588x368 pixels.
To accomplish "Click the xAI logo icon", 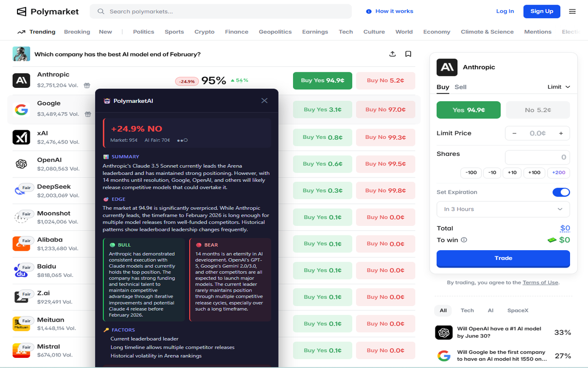I will pos(21,137).
